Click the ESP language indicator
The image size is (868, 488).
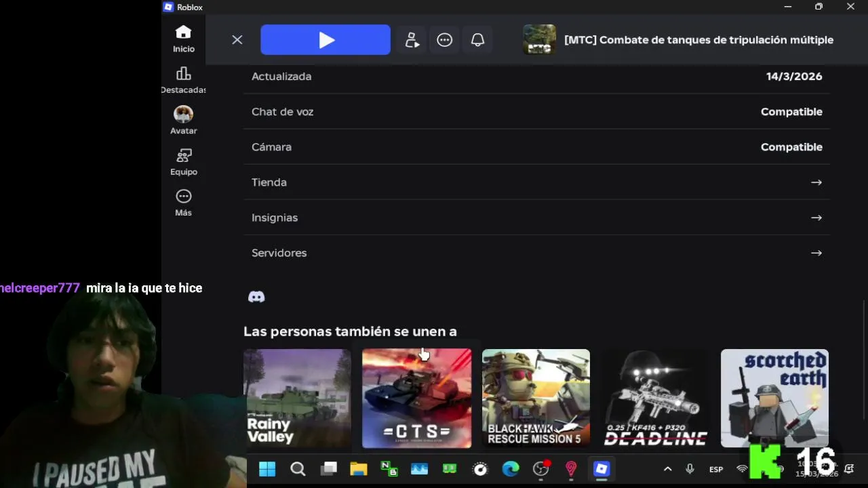[x=716, y=469]
